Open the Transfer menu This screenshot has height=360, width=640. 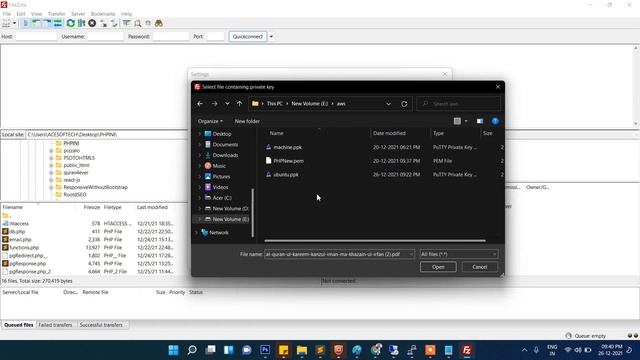coord(57,13)
